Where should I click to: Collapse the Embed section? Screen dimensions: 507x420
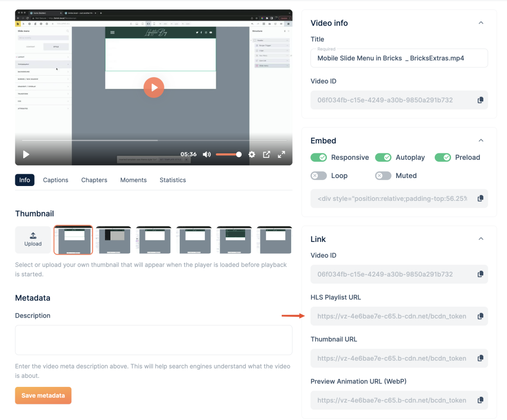click(480, 140)
